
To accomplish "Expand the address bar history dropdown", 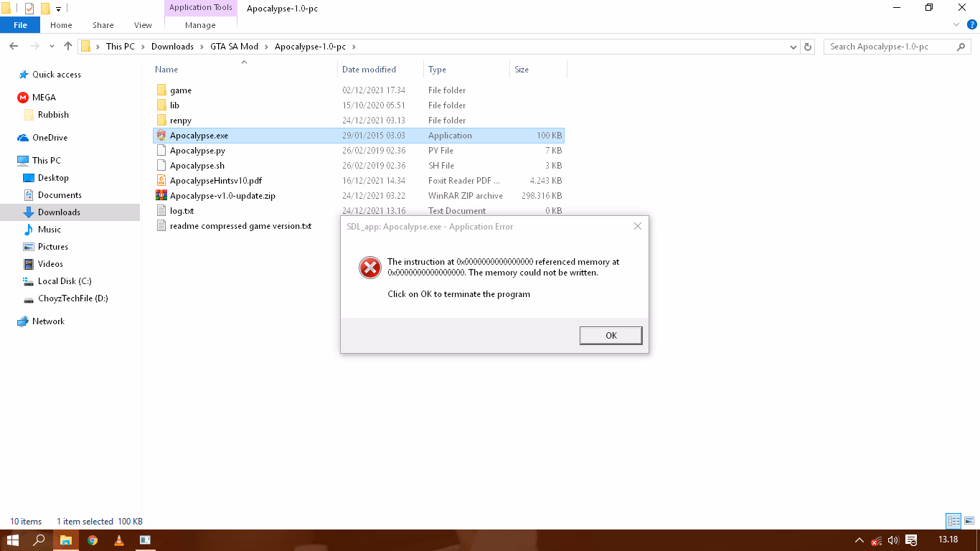I will tap(793, 47).
